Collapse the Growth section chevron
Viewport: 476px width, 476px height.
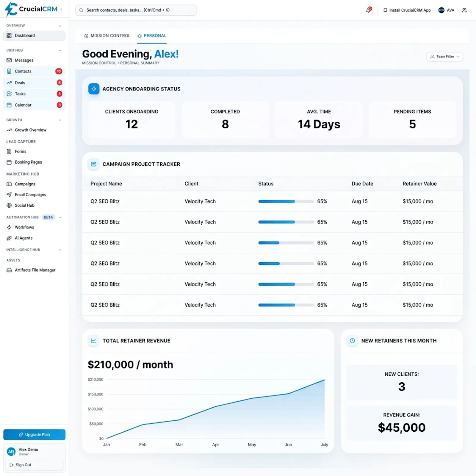click(x=60, y=120)
